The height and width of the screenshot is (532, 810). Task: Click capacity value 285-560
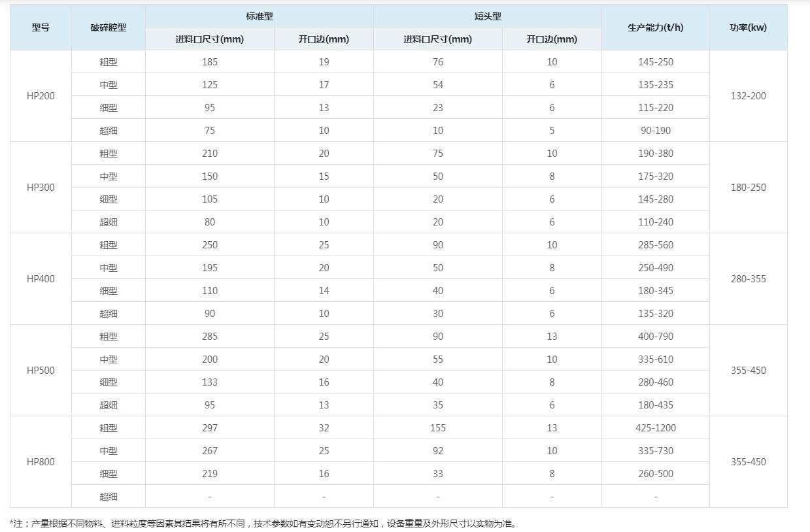656,245
